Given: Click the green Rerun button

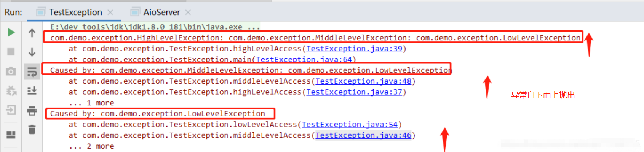Looking at the screenshot, I should click(11, 33).
